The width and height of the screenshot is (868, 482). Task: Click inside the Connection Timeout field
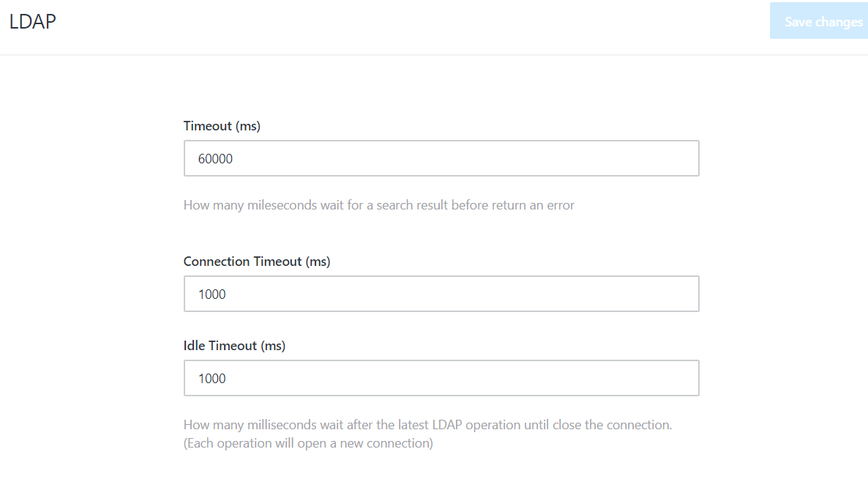click(441, 293)
